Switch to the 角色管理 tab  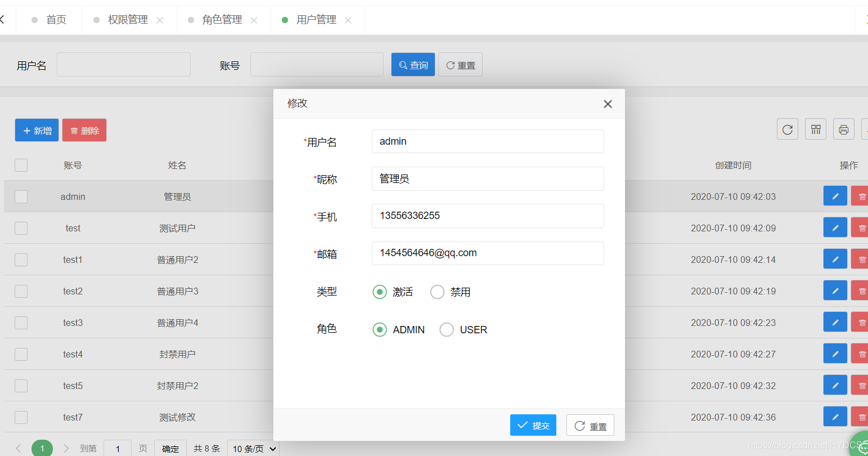click(223, 19)
